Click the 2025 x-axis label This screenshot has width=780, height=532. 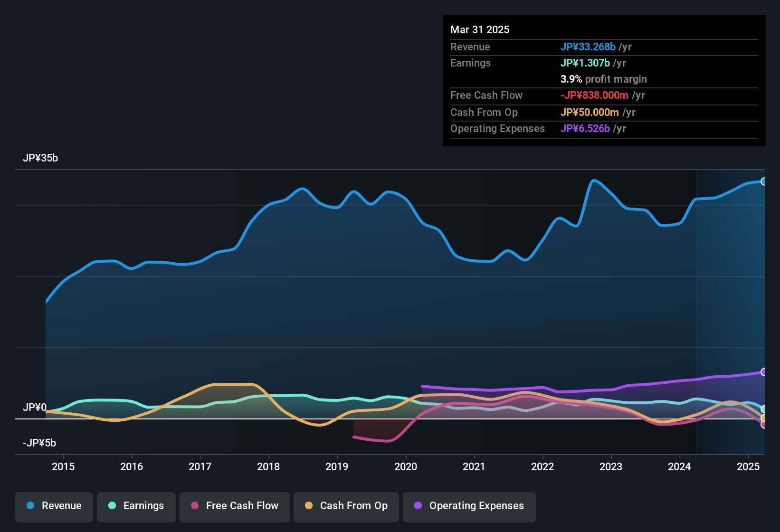pos(748,467)
